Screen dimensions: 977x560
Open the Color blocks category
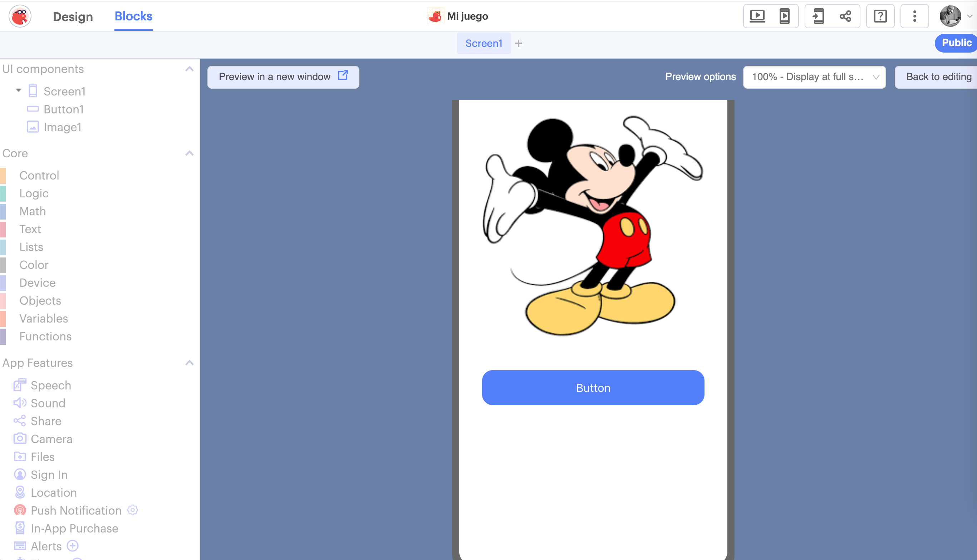pyautogui.click(x=34, y=265)
